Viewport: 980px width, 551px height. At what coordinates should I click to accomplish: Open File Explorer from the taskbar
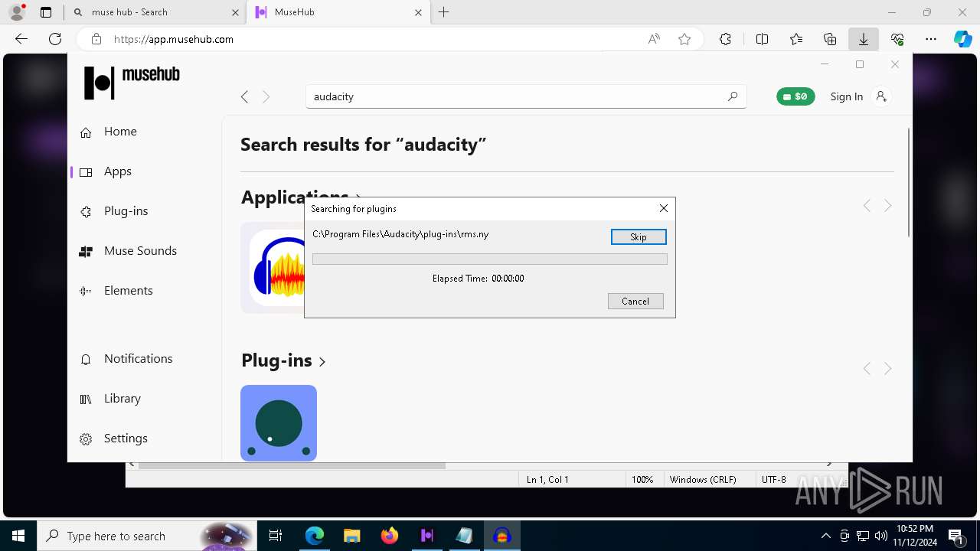pyautogui.click(x=351, y=536)
